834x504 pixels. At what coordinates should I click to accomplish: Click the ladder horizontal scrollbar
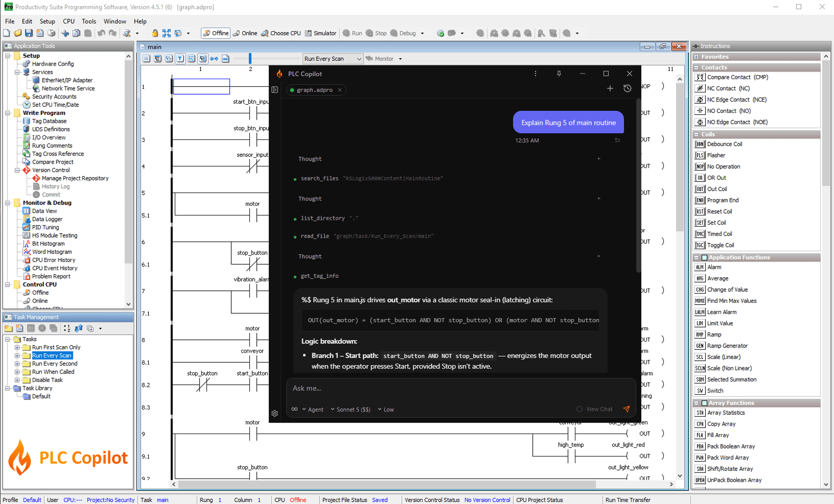point(387,484)
